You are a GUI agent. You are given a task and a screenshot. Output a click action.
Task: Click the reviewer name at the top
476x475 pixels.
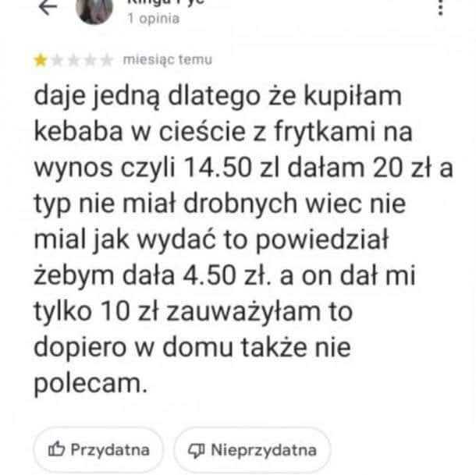pyautogui.click(x=165, y=2)
